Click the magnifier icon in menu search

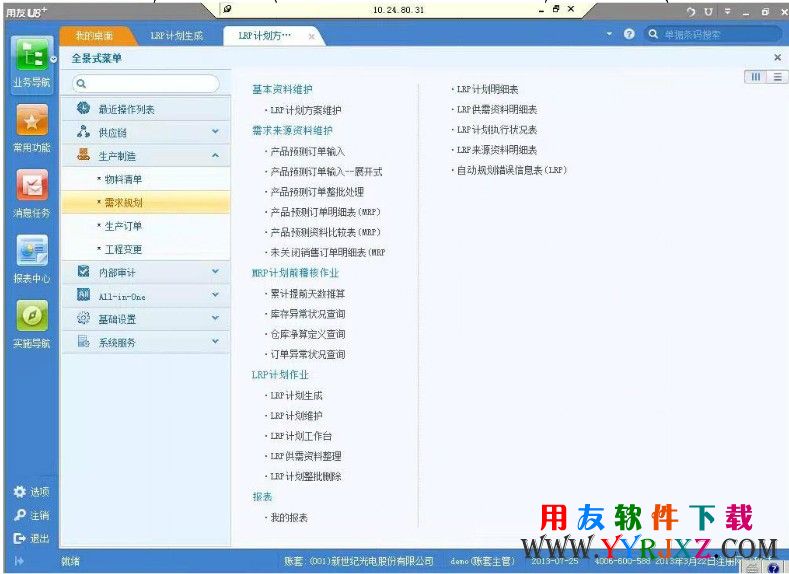(x=82, y=84)
